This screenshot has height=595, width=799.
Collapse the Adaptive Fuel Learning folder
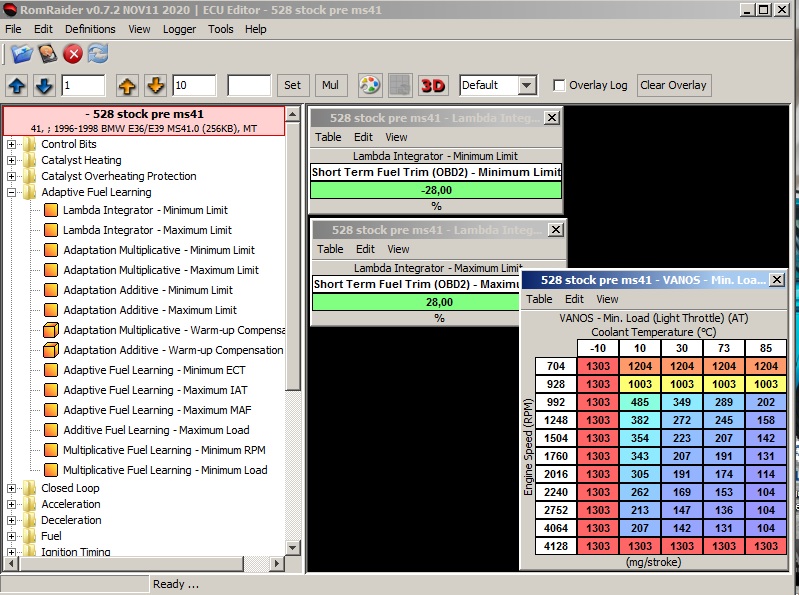(x=12, y=192)
